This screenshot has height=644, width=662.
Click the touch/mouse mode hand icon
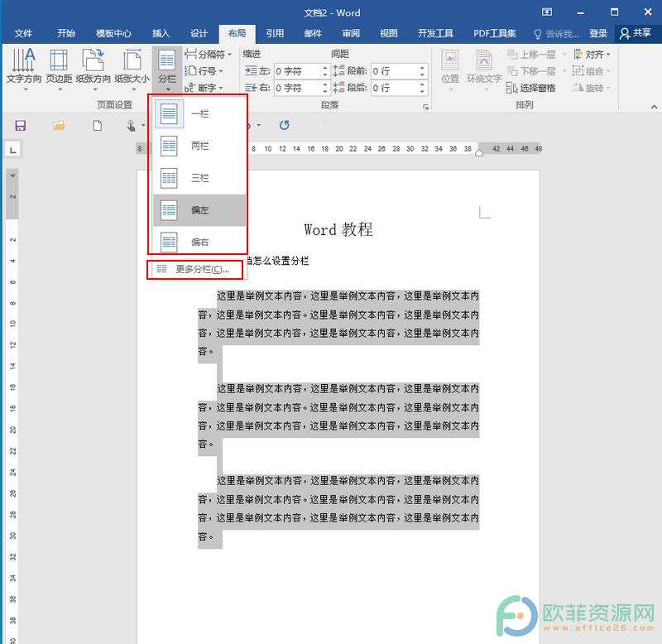point(131,126)
